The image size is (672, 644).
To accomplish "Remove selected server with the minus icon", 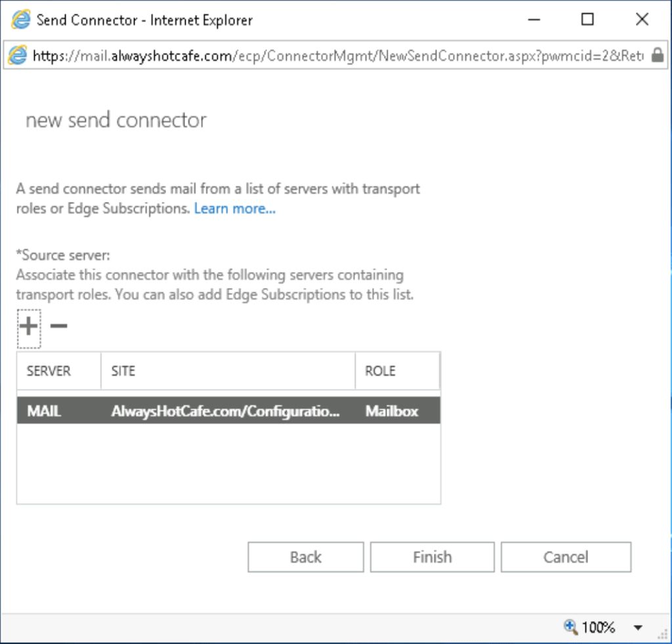I will click(58, 327).
